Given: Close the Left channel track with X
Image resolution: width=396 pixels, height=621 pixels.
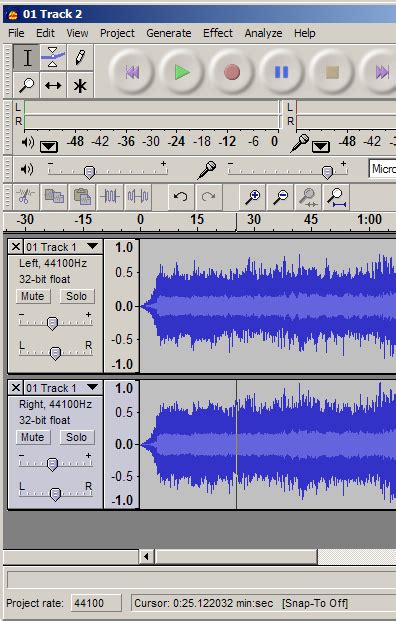Looking at the screenshot, I should tap(16, 247).
